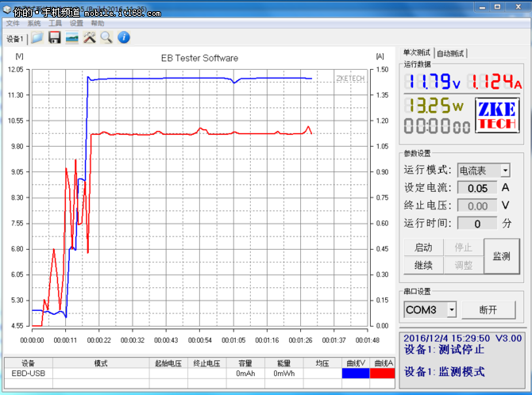This screenshot has width=532, height=395.
Task: Click the save floppy disk icon
Action: point(55,38)
